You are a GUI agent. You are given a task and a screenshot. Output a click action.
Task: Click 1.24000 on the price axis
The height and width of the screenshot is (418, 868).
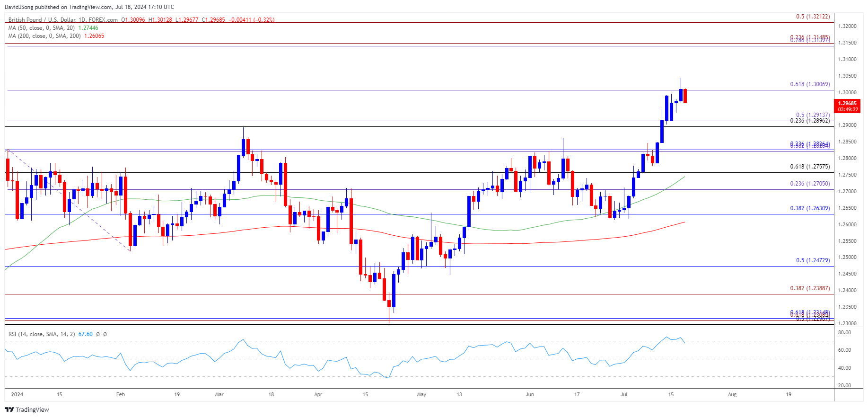pos(847,291)
